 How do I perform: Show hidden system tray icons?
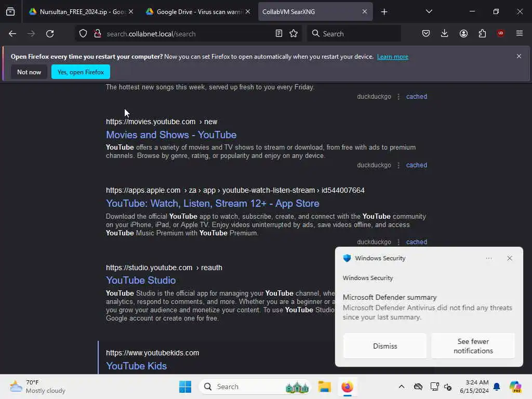tap(402, 387)
